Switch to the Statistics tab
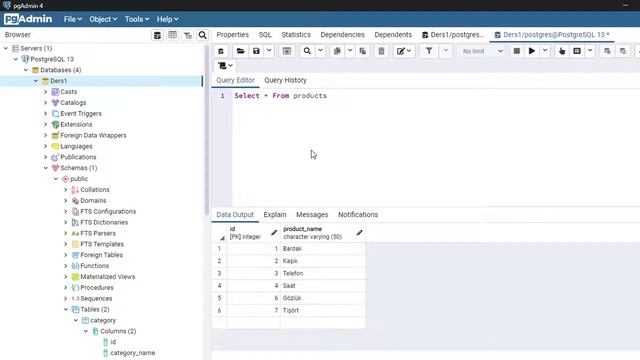This screenshot has width=640, height=360. coord(296,35)
